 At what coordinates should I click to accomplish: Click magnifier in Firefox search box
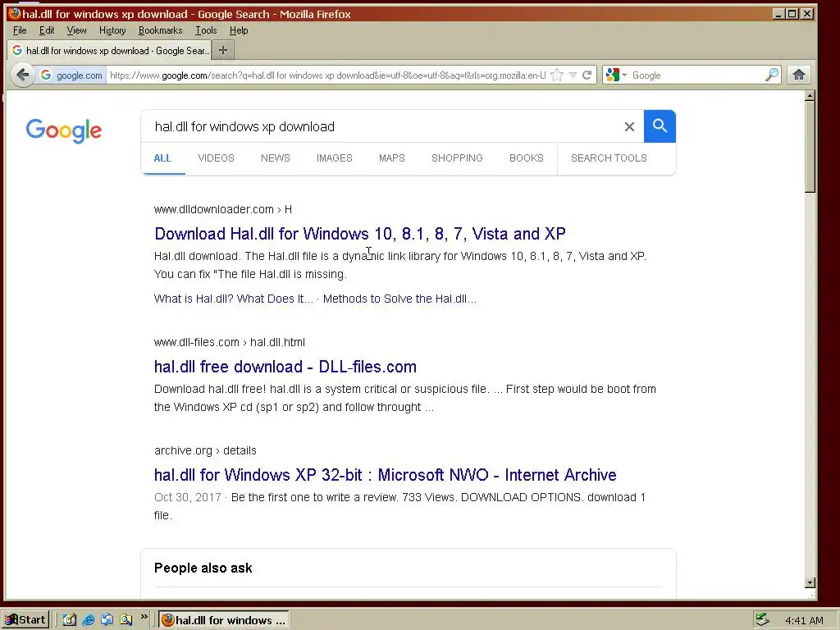coord(771,75)
